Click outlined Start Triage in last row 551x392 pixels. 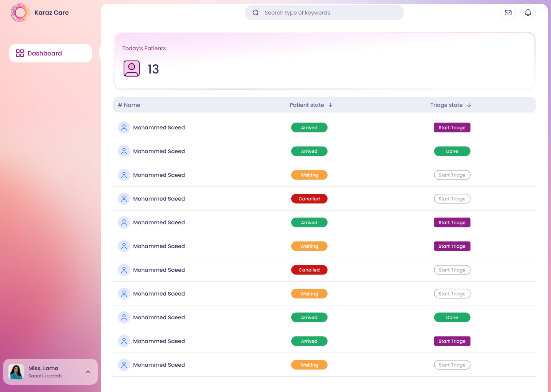coord(452,365)
